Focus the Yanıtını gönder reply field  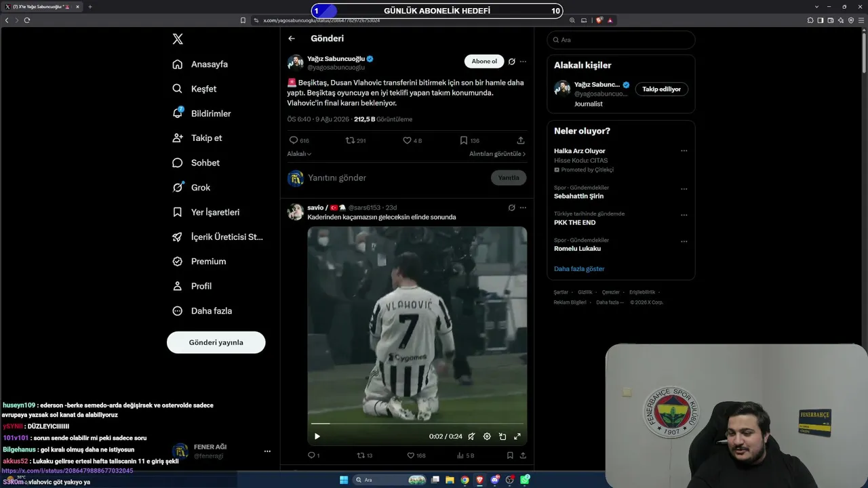397,178
